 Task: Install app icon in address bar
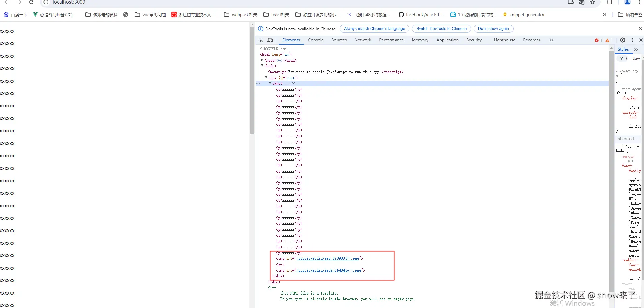point(571,2)
